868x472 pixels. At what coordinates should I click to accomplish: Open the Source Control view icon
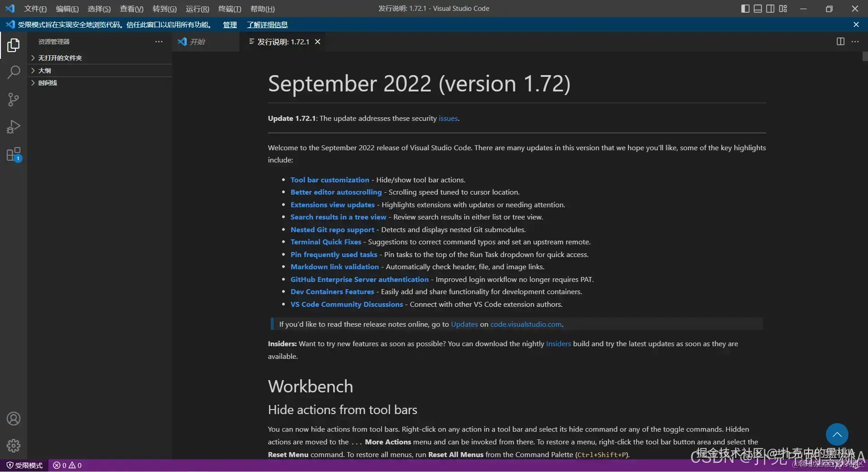pyautogui.click(x=14, y=100)
